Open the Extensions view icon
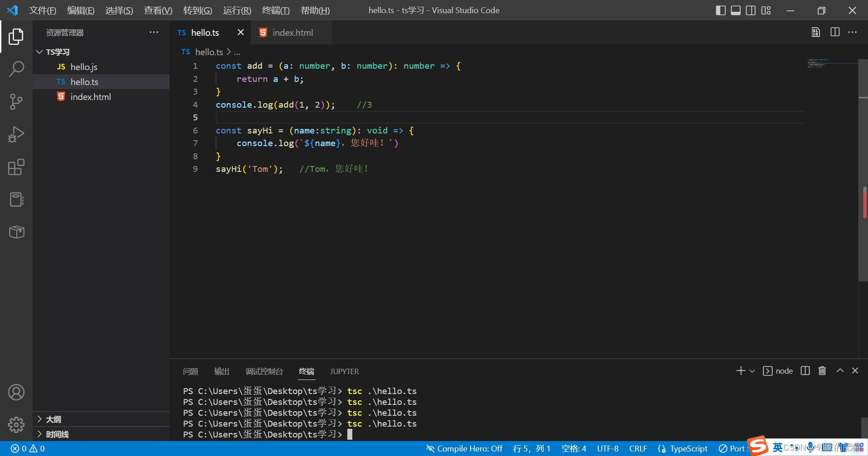The image size is (868, 456). coord(16,167)
